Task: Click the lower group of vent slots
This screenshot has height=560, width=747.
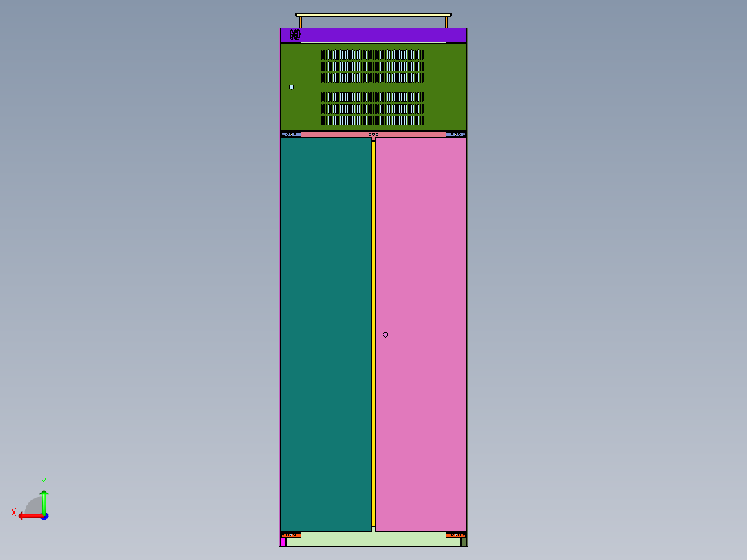Action: pos(373,109)
